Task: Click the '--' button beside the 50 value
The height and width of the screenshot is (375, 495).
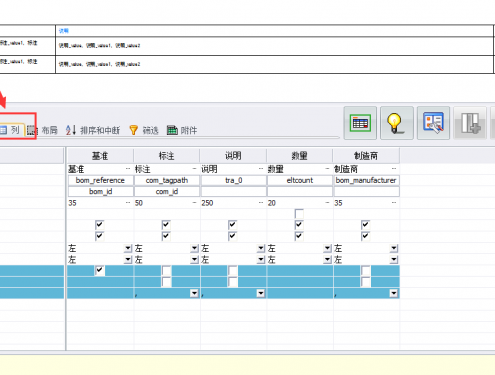Action: click(x=195, y=203)
